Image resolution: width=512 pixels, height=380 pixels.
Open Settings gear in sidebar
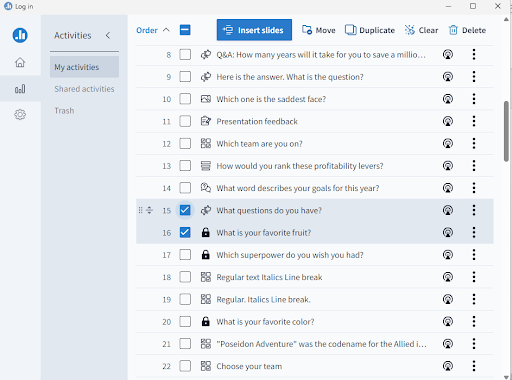20,115
